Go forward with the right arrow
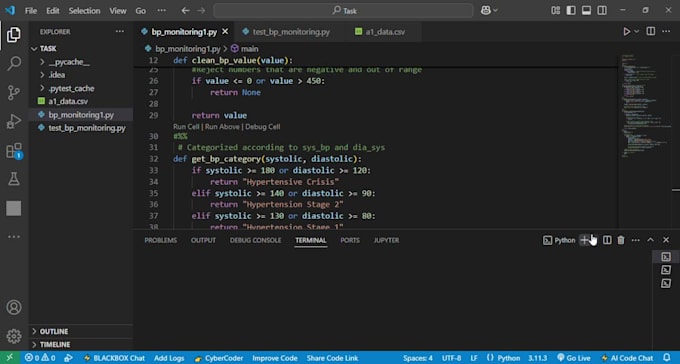680x364 pixels. click(201, 10)
